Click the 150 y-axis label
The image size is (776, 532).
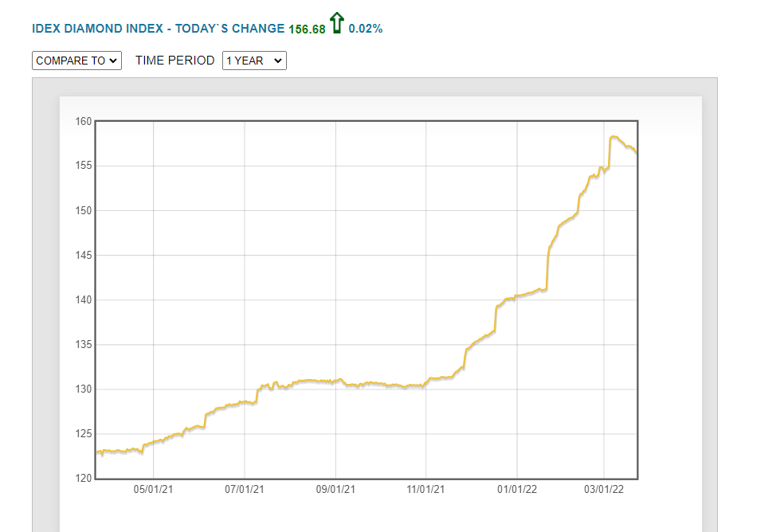84,210
